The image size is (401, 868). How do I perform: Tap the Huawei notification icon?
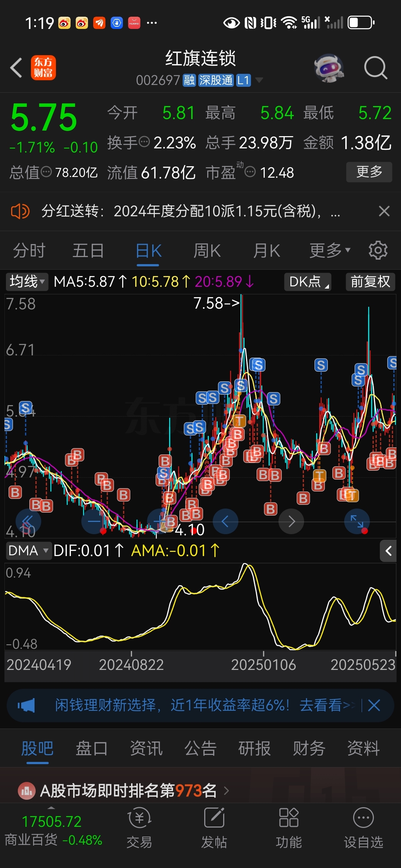134,23
